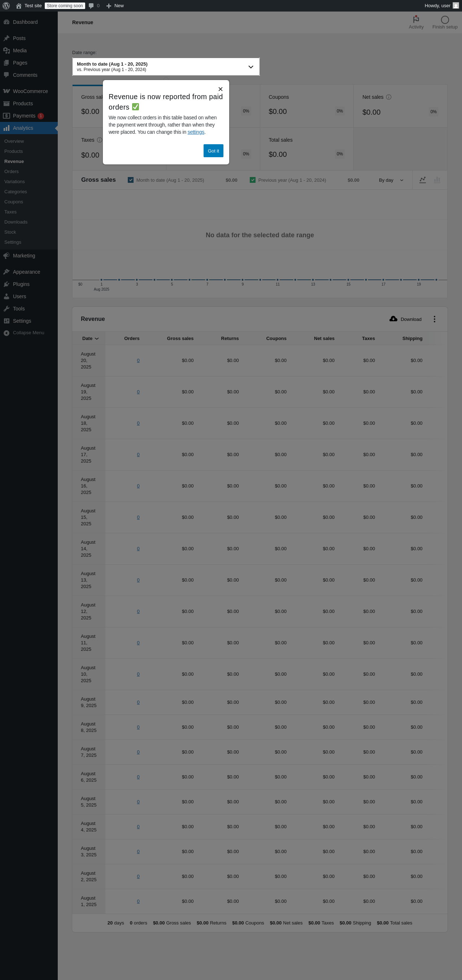Click Store coming soon badge
The image size is (462, 980).
pos(65,6)
